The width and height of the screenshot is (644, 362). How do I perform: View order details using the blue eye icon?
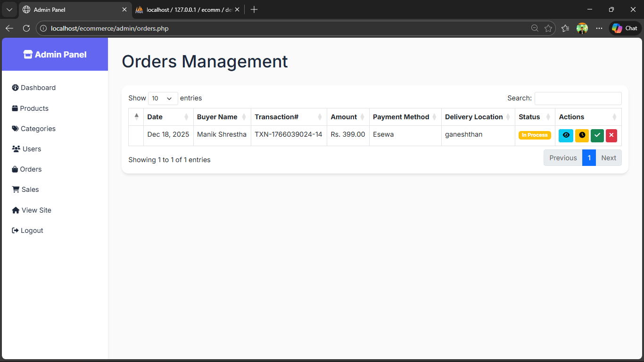point(566,135)
